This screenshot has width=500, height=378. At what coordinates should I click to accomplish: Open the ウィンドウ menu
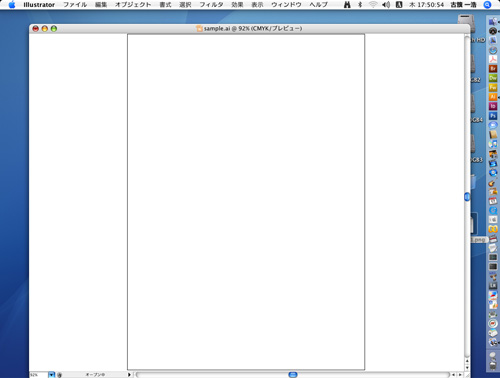coord(286,5)
